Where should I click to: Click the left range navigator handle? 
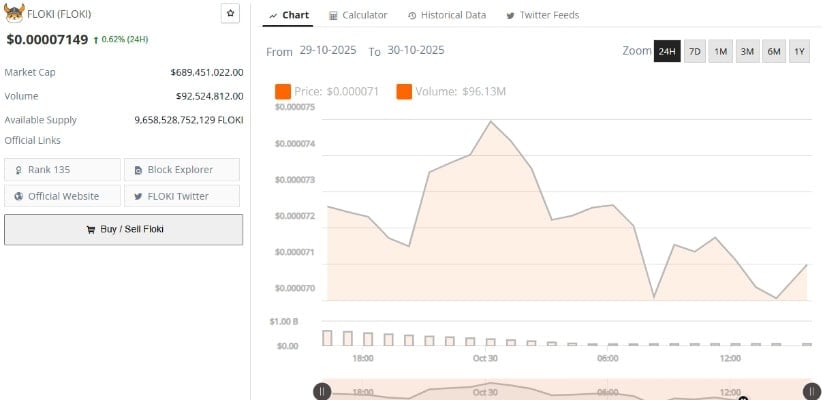click(x=322, y=392)
